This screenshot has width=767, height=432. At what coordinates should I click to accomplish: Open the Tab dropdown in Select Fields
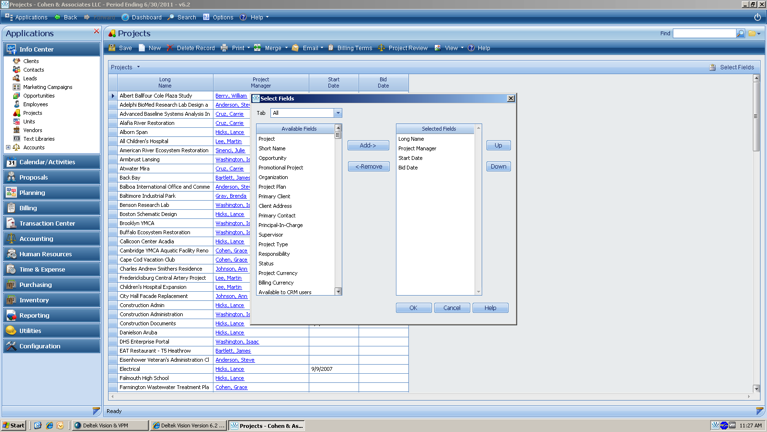pos(338,113)
